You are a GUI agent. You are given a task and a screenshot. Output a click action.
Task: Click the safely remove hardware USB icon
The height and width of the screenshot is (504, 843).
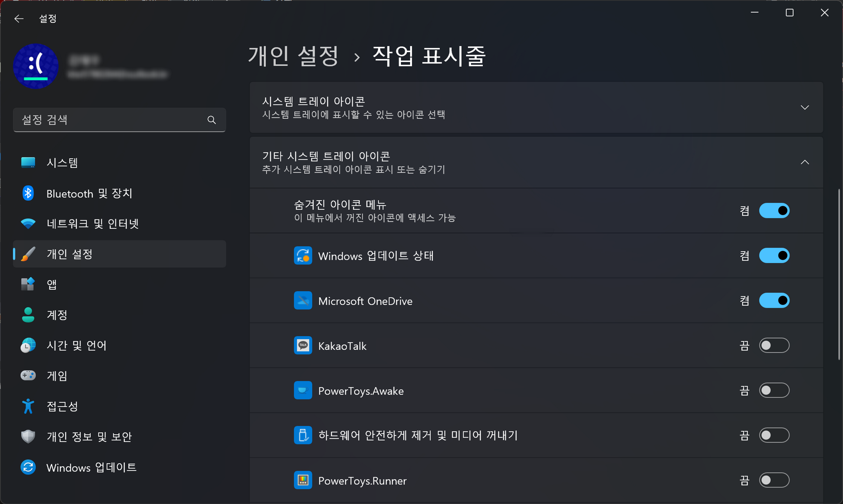tap(303, 435)
